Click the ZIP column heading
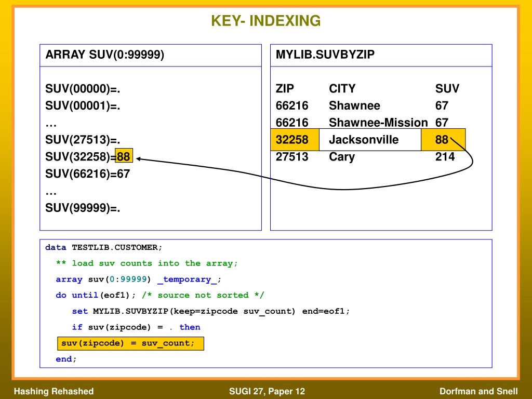The image size is (532, 399). 285,88
